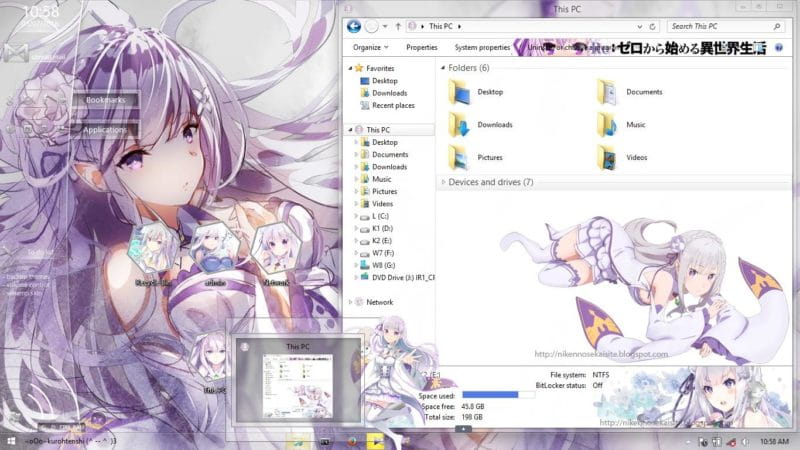The width and height of the screenshot is (800, 450).
Task: Expand Documents node under This PC
Action: (x=356, y=155)
